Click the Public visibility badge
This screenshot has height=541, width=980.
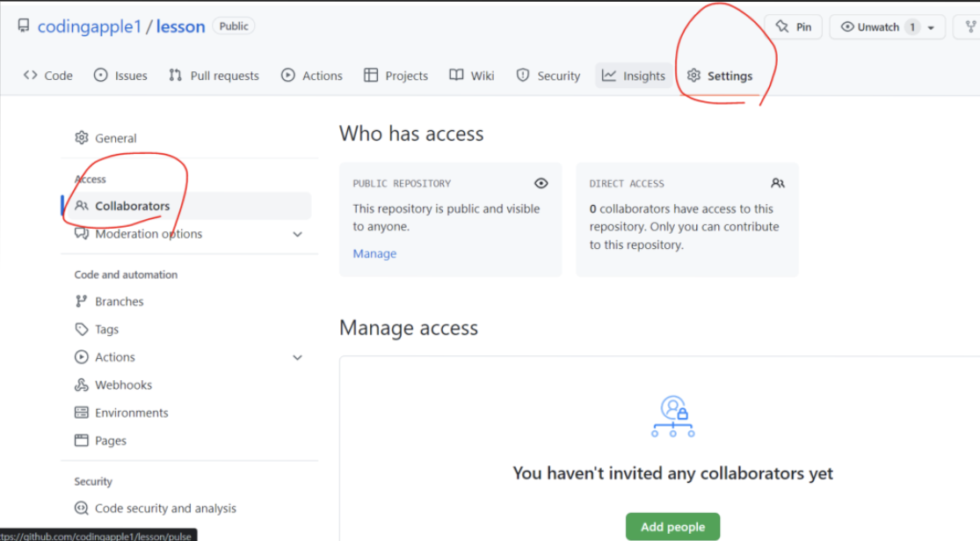(234, 26)
